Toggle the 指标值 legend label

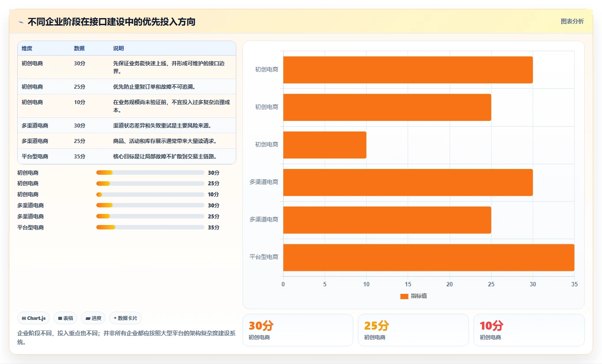pyautogui.click(x=419, y=296)
